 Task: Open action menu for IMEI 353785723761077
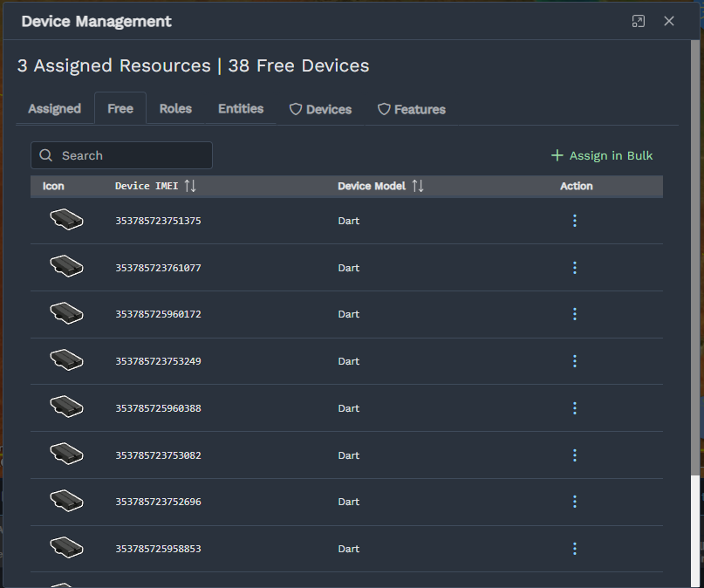click(x=575, y=268)
